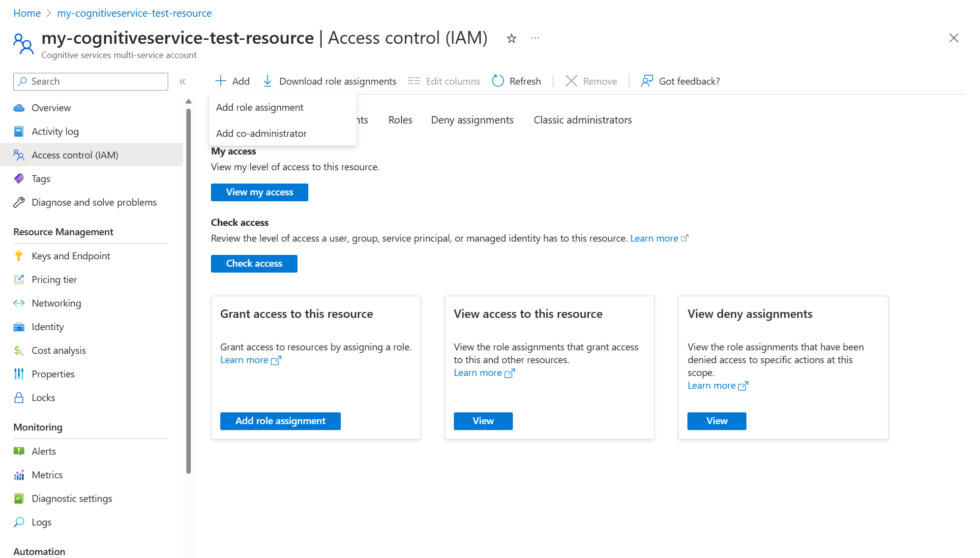Open my-cognitiveservice-test-resource breadcrumb link

pos(134,13)
